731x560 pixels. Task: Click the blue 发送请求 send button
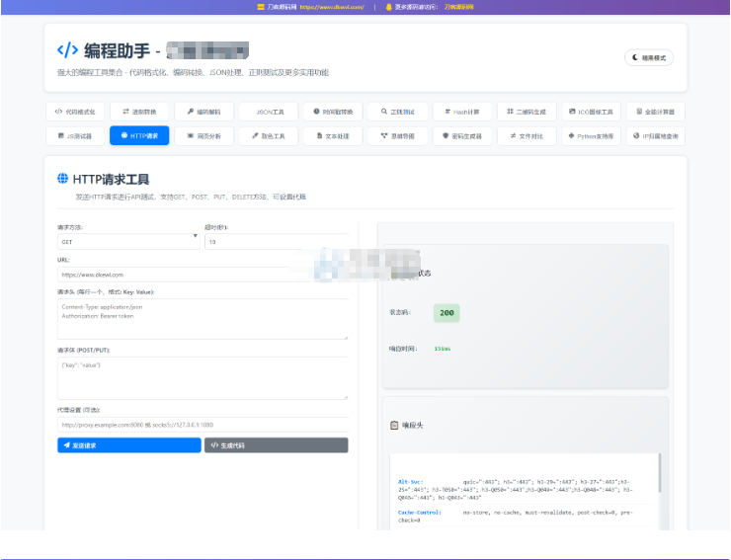click(129, 445)
